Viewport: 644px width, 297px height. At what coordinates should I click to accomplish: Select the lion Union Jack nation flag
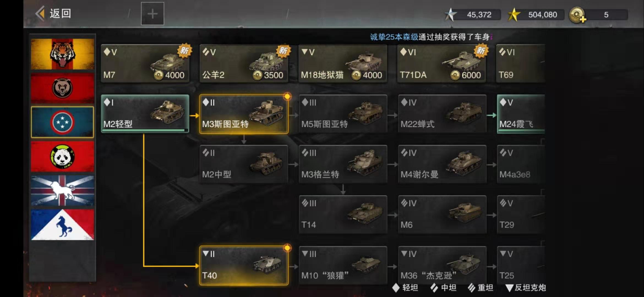click(x=62, y=191)
